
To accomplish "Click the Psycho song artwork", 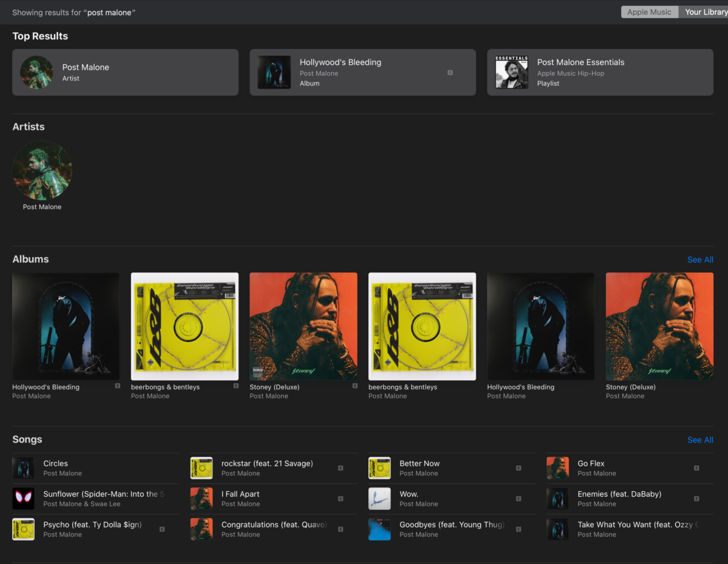I will coord(23,529).
